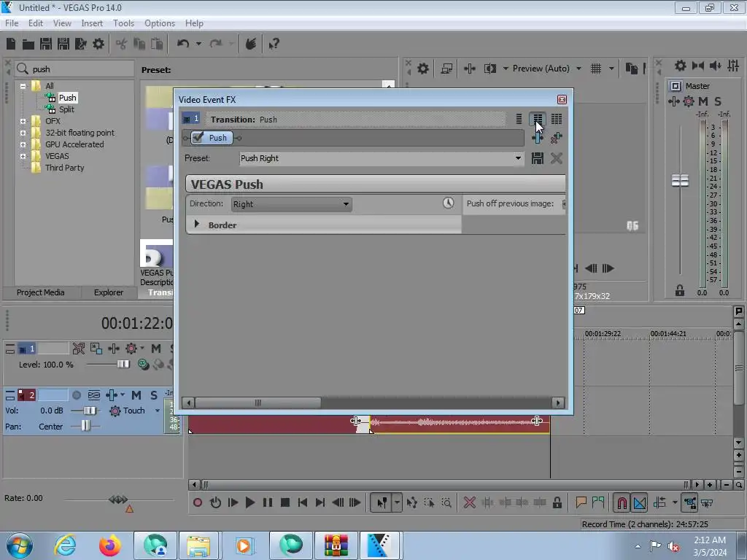Switch to the Explorer tab
Viewport: 747px width, 560px height.
109,292
